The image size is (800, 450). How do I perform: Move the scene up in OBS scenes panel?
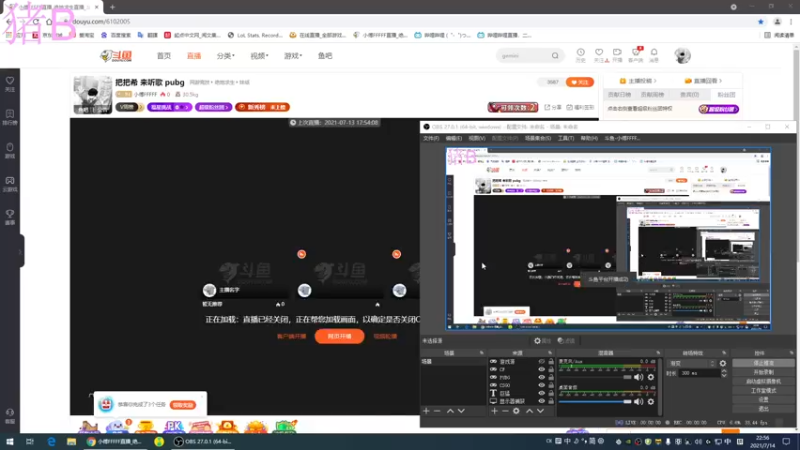(450, 411)
